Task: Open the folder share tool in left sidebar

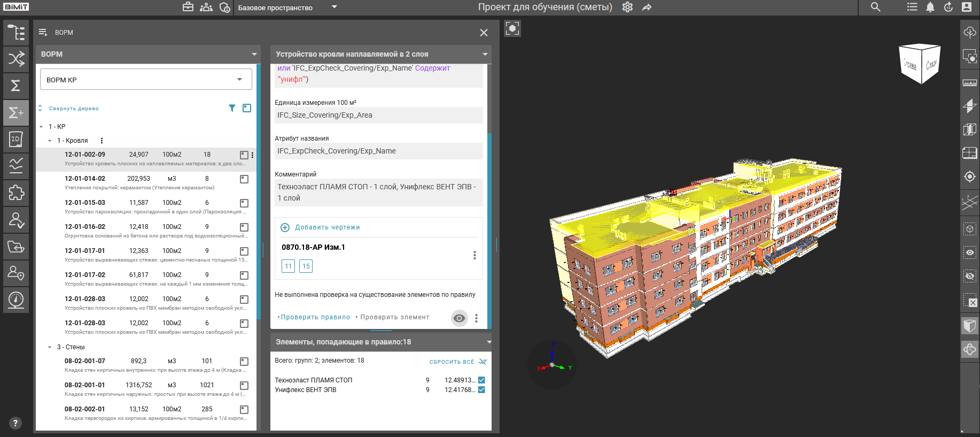Action: click(x=16, y=247)
